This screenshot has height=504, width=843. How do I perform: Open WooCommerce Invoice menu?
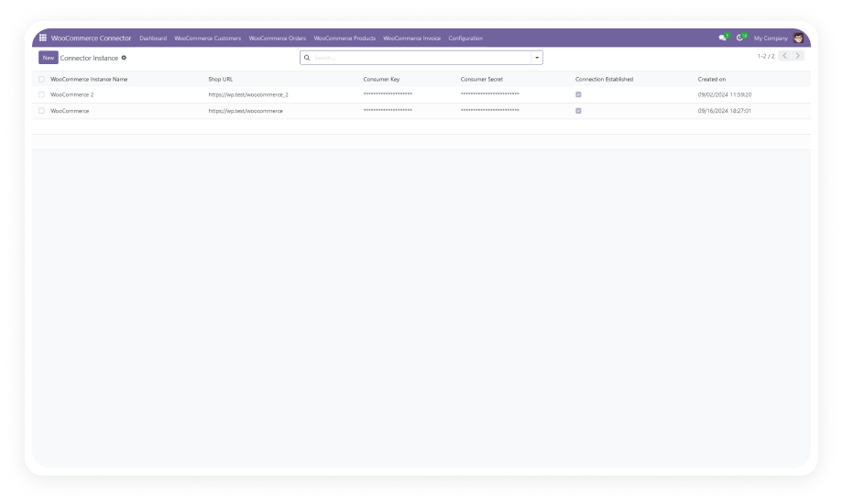coord(411,38)
